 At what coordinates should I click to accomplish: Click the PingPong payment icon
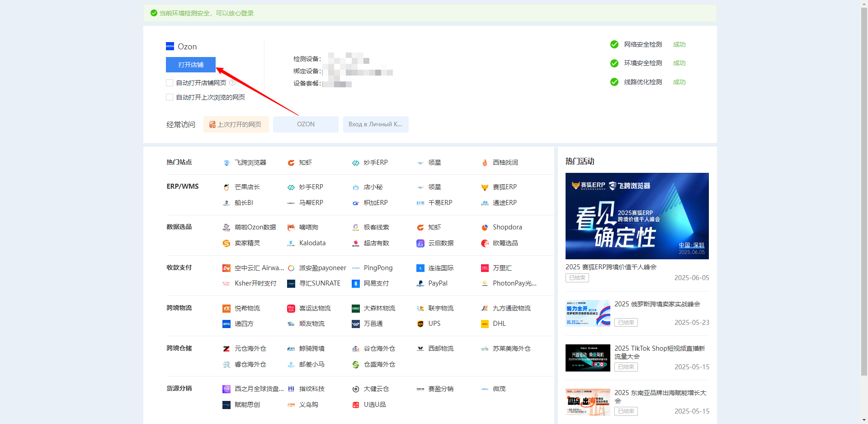[356, 268]
